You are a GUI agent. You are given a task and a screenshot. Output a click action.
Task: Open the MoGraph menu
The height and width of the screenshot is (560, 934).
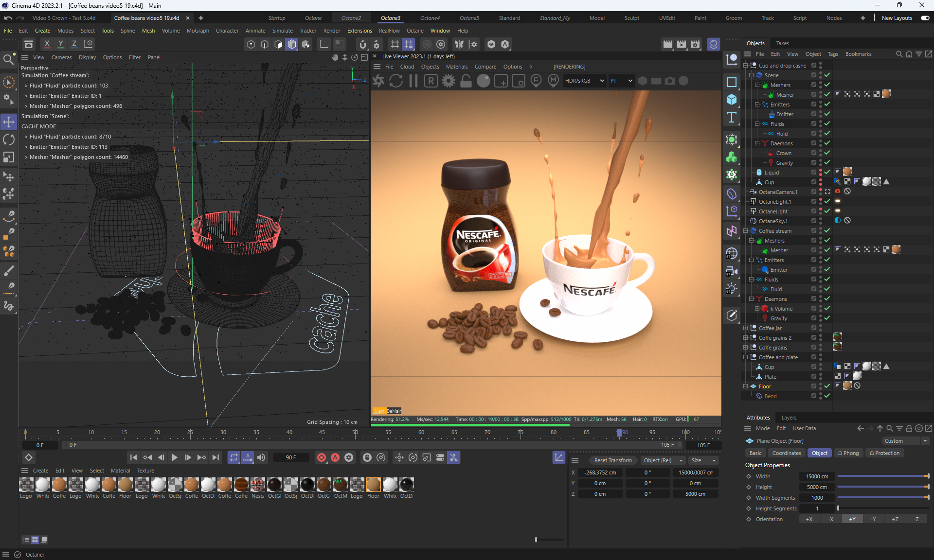pos(198,31)
